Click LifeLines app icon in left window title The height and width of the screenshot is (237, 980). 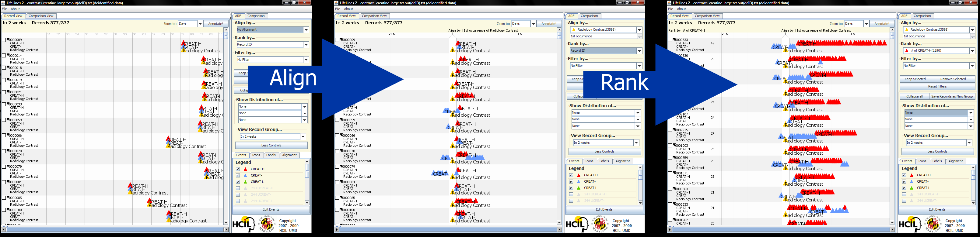pyautogui.click(x=3, y=3)
